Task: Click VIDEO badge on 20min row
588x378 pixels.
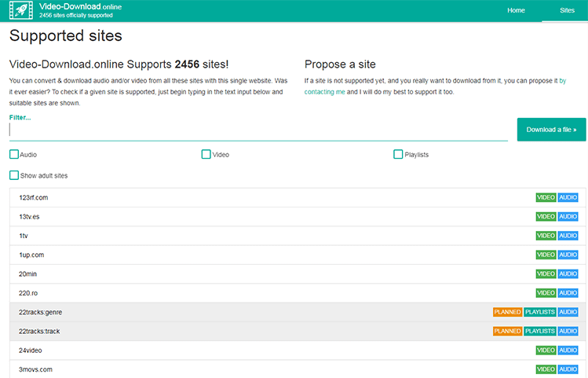Action: 546,274
